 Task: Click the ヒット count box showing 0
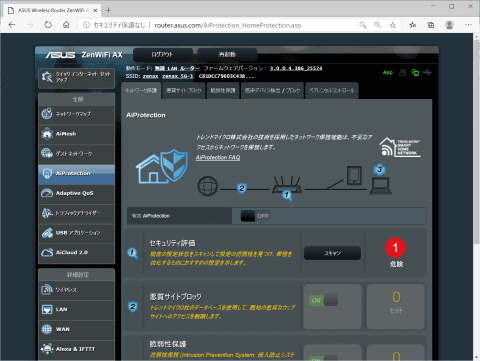click(396, 307)
